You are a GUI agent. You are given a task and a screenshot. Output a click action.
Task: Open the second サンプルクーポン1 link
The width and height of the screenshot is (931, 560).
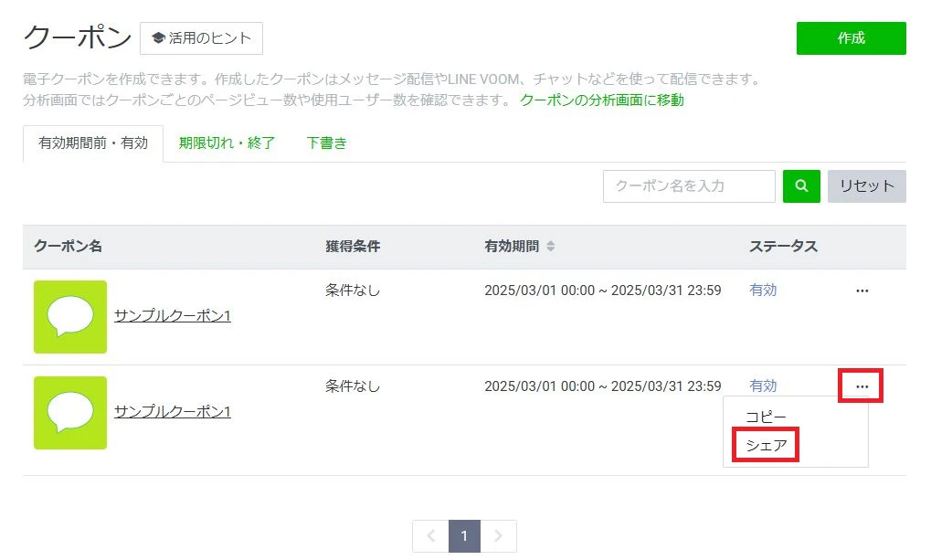click(172, 411)
